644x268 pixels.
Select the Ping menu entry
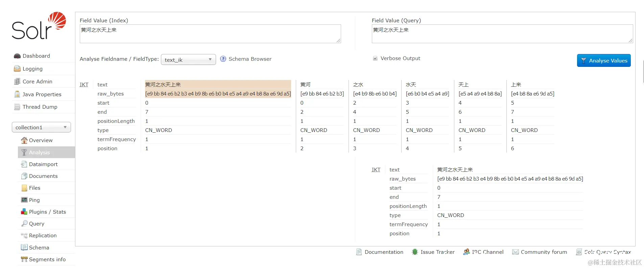point(34,200)
